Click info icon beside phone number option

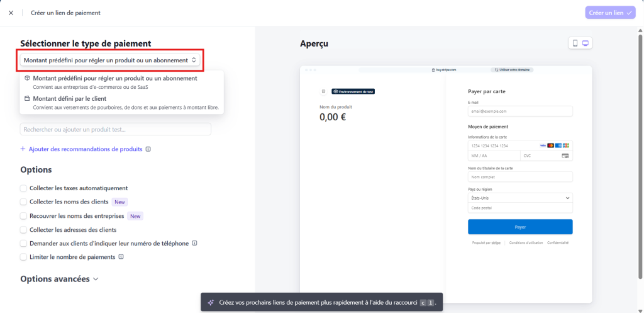pyautogui.click(x=194, y=243)
